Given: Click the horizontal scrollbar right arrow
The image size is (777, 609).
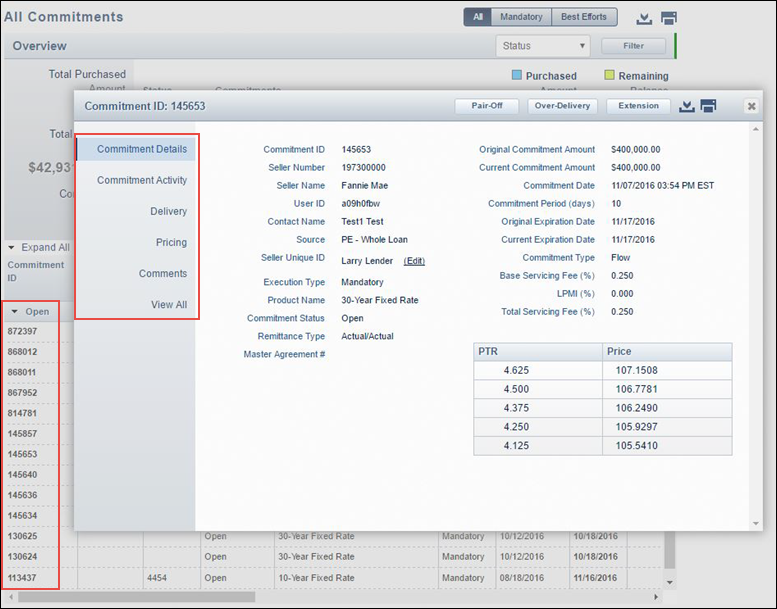Looking at the screenshot, I should pyautogui.click(x=656, y=597).
